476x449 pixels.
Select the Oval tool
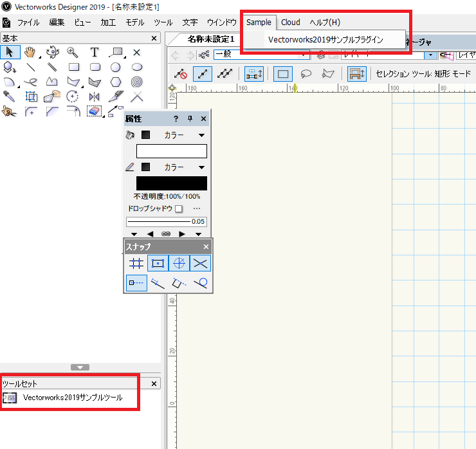coord(137,67)
